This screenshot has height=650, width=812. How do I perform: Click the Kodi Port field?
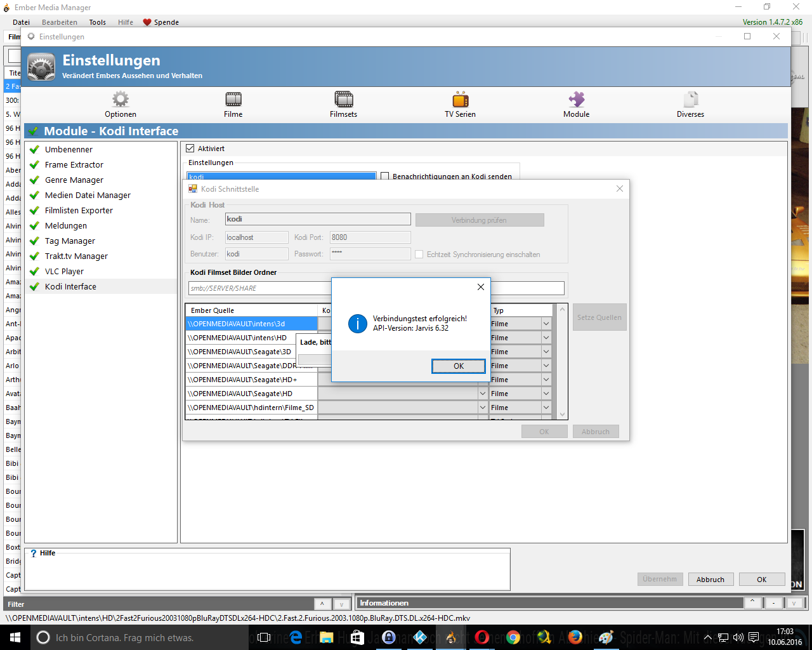pyautogui.click(x=370, y=237)
